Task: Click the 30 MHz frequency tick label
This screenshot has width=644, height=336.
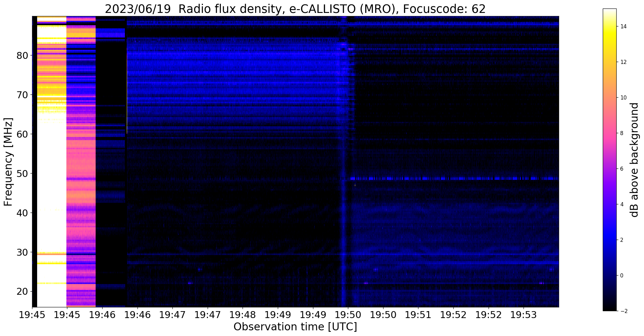Action: tap(22, 252)
